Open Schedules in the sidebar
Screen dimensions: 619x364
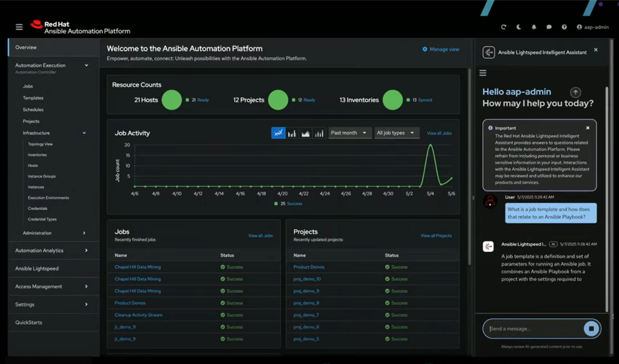[x=33, y=110]
